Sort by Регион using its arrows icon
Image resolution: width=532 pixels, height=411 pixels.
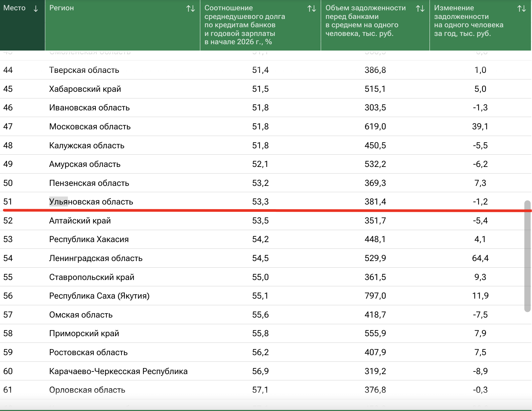190,9
